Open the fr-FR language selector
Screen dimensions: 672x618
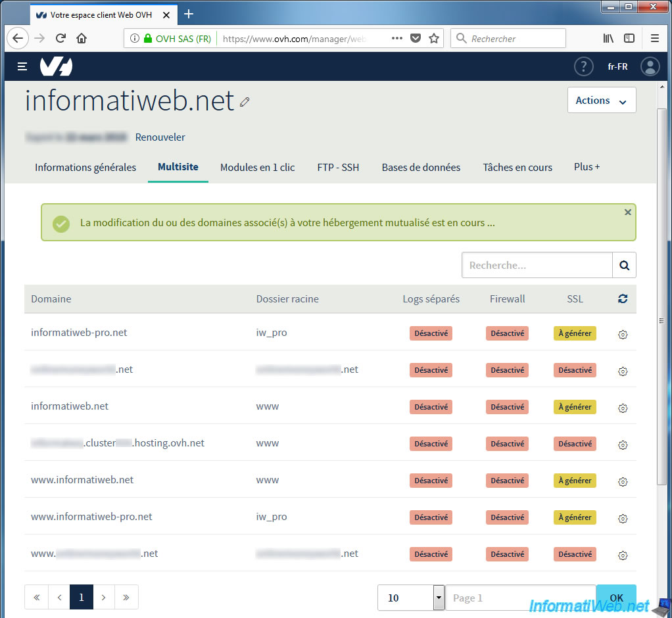617,66
